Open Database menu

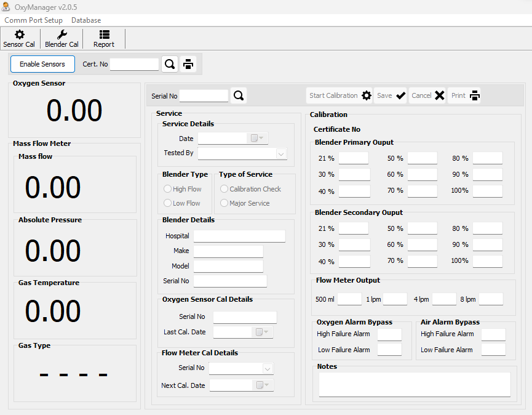point(86,20)
